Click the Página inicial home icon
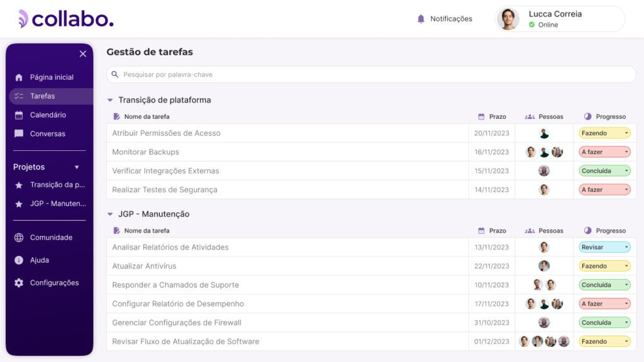Viewport: 644px width, 362px height. click(19, 77)
